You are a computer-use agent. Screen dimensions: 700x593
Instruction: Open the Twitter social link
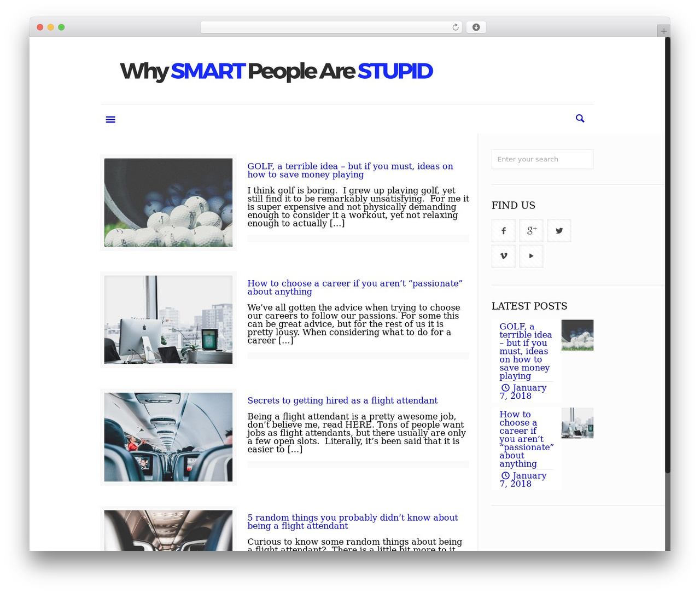click(559, 231)
